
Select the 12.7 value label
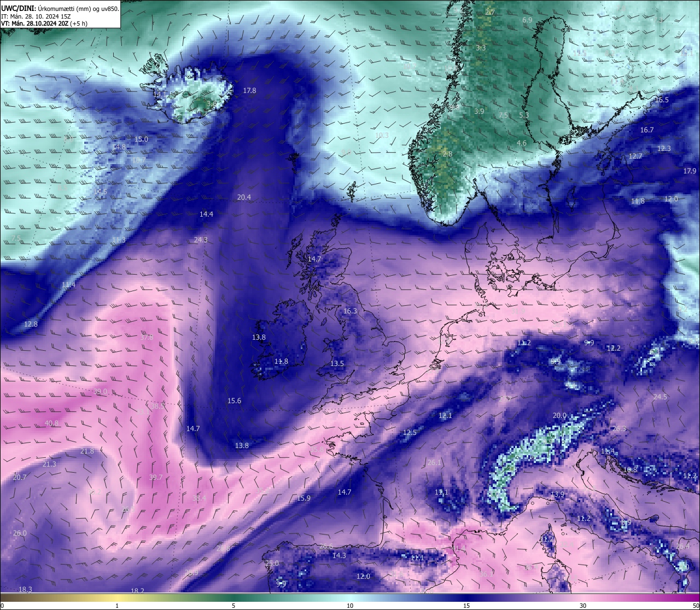click(635, 156)
